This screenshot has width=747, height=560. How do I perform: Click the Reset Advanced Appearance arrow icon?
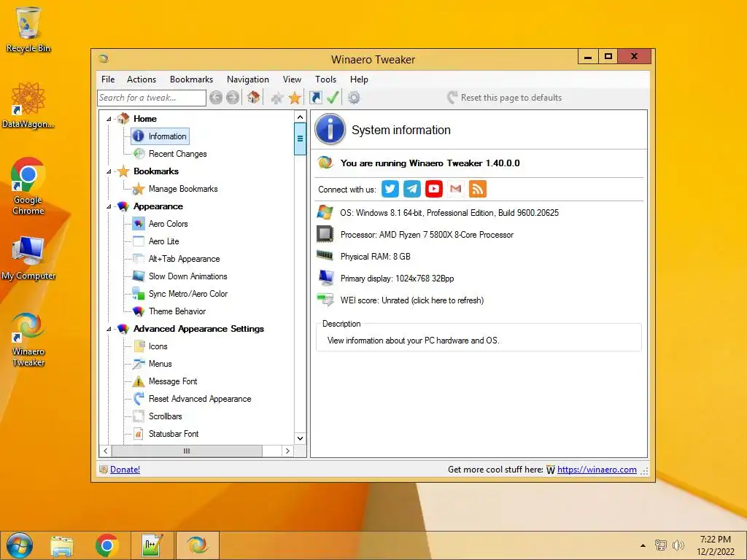click(139, 399)
